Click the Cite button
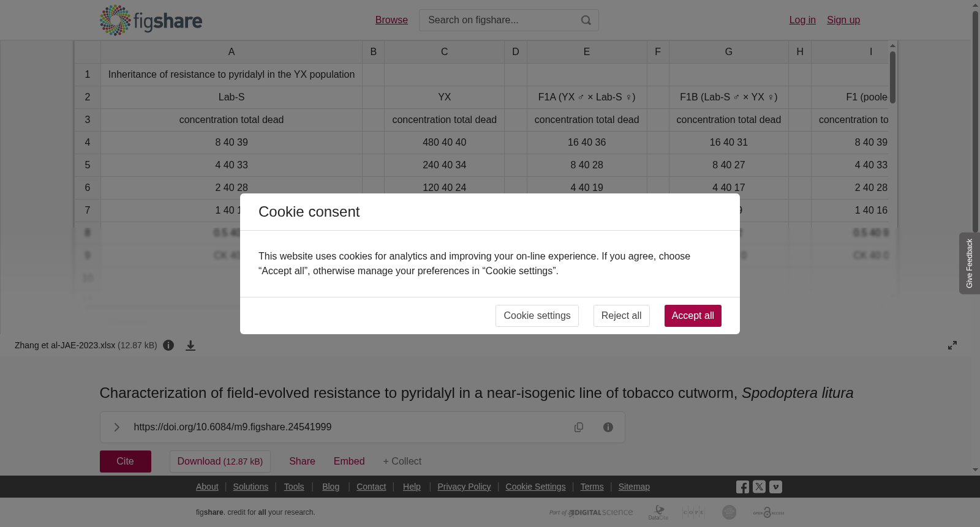Image resolution: width=980 pixels, height=527 pixels. pos(126,462)
